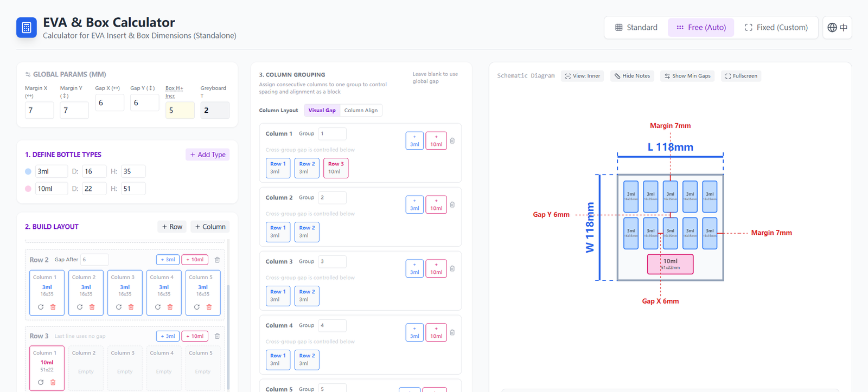
Task: Click the blue calculator app logo icon
Action: pyautogui.click(x=27, y=28)
